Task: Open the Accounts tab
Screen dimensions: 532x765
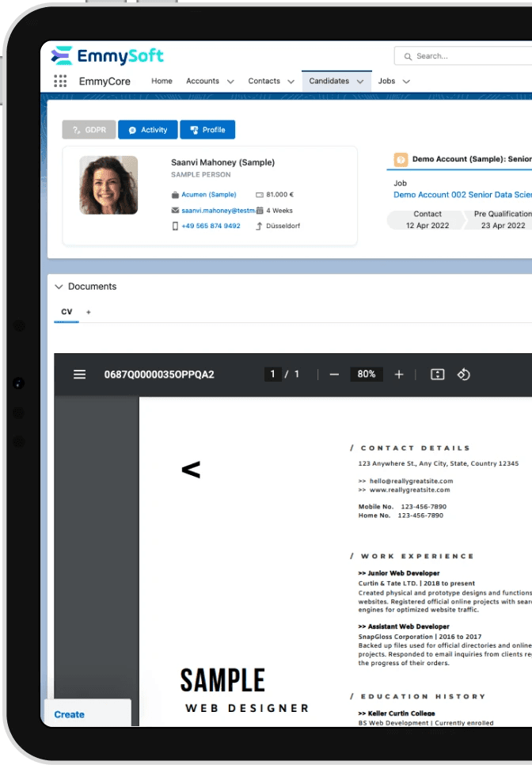Action: click(203, 81)
